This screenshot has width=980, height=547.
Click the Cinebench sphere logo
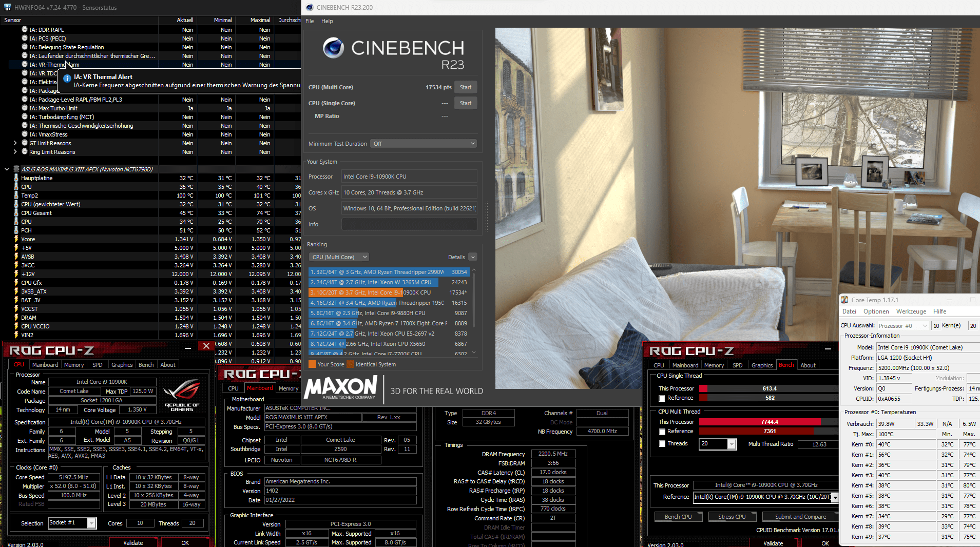tap(333, 48)
